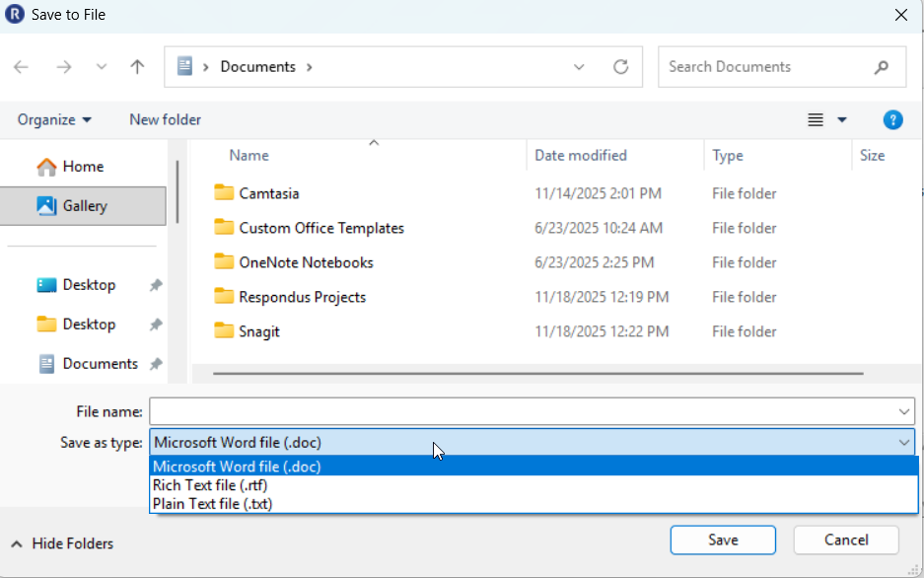Image resolution: width=924 pixels, height=578 pixels.
Task: Navigate up one folder level
Action: tap(137, 67)
